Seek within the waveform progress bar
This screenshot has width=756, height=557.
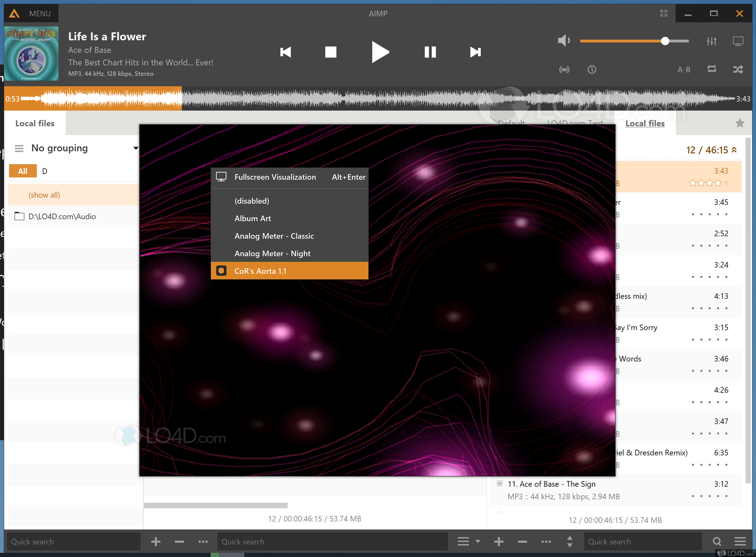click(378, 98)
